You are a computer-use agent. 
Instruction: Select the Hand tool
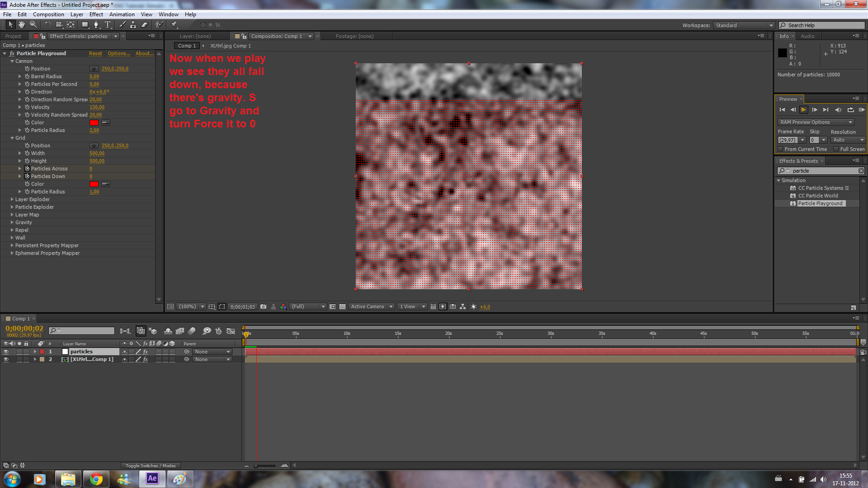pyautogui.click(x=22, y=25)
